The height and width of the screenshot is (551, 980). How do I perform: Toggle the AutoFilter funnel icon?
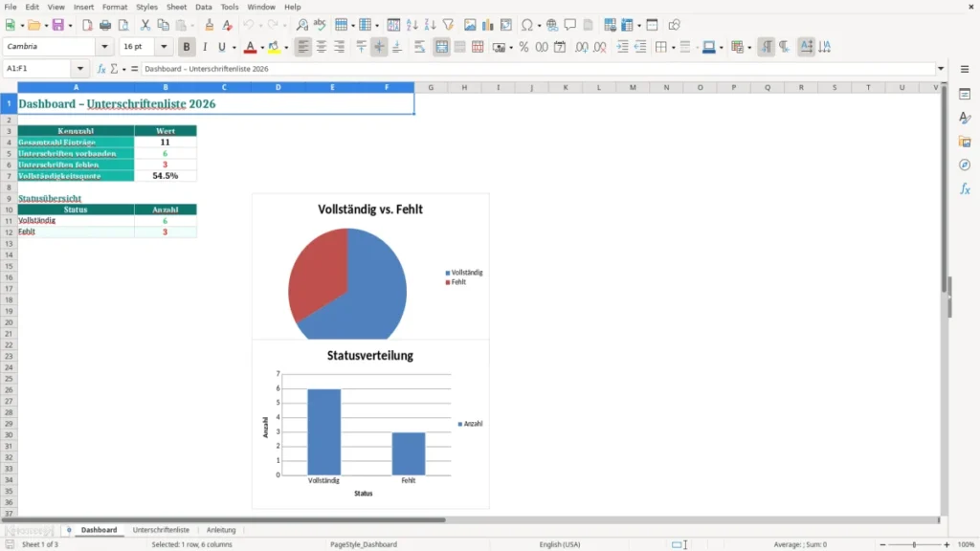pos(448,25)
